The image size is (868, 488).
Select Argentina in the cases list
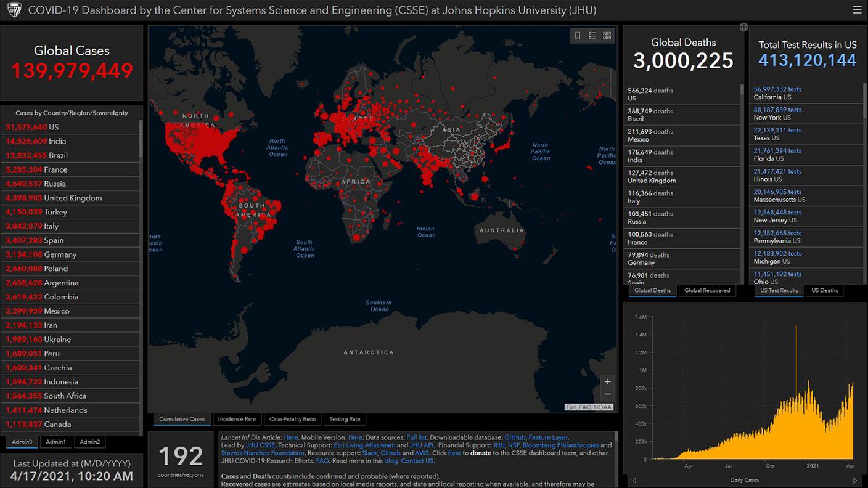point(70,283)
